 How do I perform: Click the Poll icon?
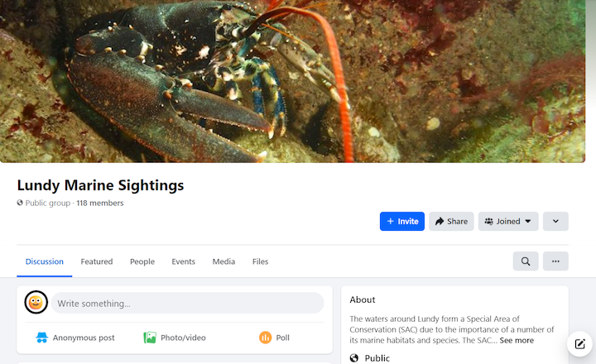265,338
